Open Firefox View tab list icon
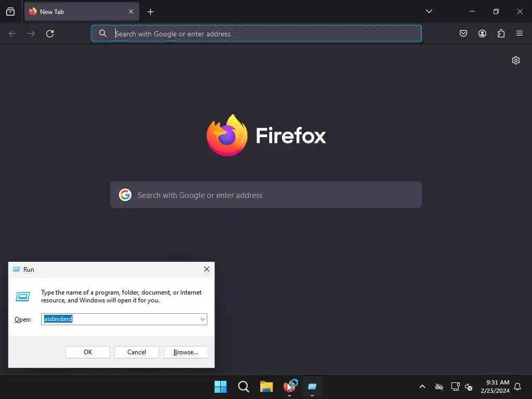532x399 pixels. click(x=10, y=11)
